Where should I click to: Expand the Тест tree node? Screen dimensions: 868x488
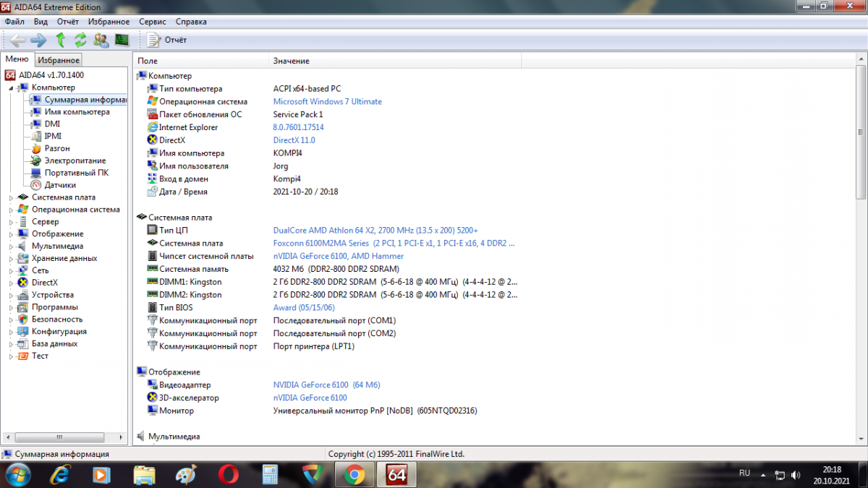pos(11,356)
